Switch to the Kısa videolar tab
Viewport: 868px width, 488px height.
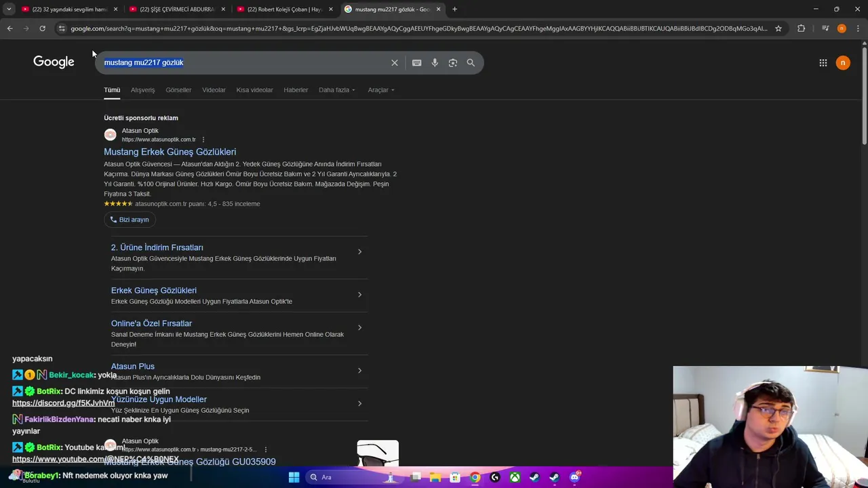tap(254, 90)
